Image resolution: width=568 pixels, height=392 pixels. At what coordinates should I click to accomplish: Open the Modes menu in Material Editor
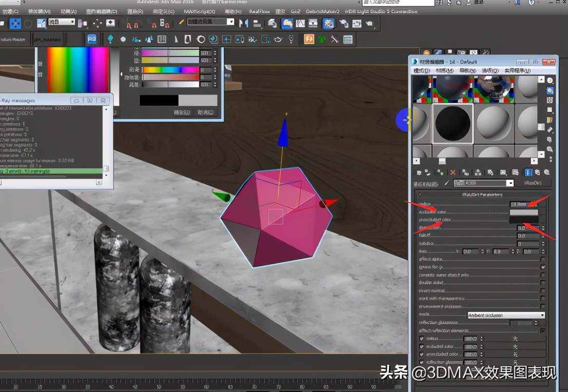pos(421,71)
